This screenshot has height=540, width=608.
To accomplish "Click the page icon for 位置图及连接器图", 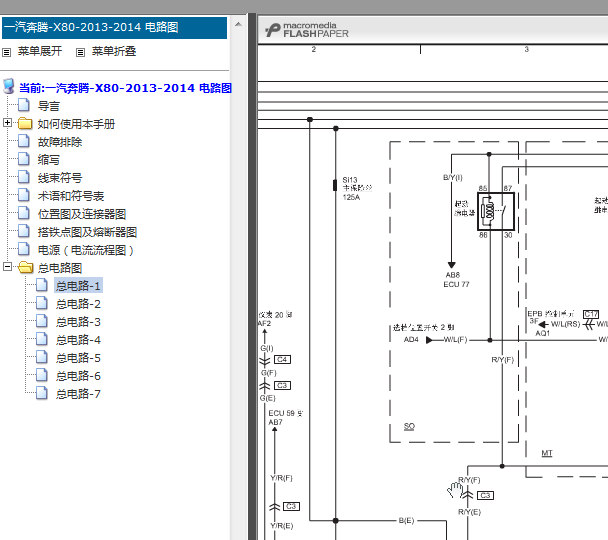I will [24, 213].
